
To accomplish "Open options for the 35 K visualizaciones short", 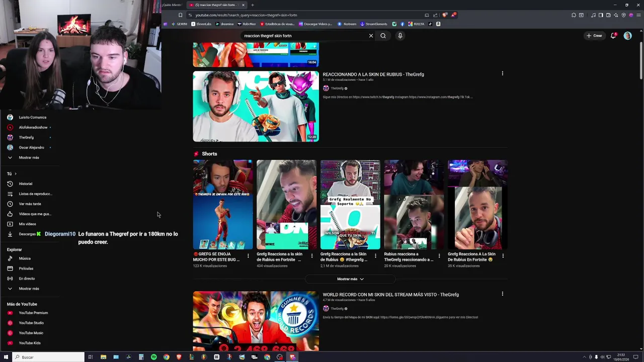I will pyautogui.click(x=503, y=256).
